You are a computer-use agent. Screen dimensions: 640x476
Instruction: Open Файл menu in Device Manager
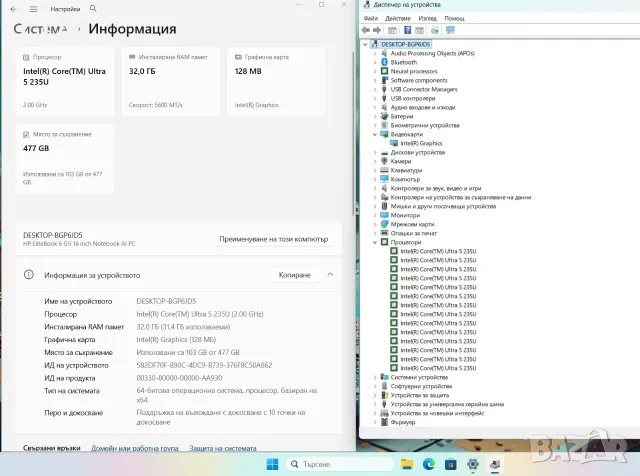[x=371, y=18]
